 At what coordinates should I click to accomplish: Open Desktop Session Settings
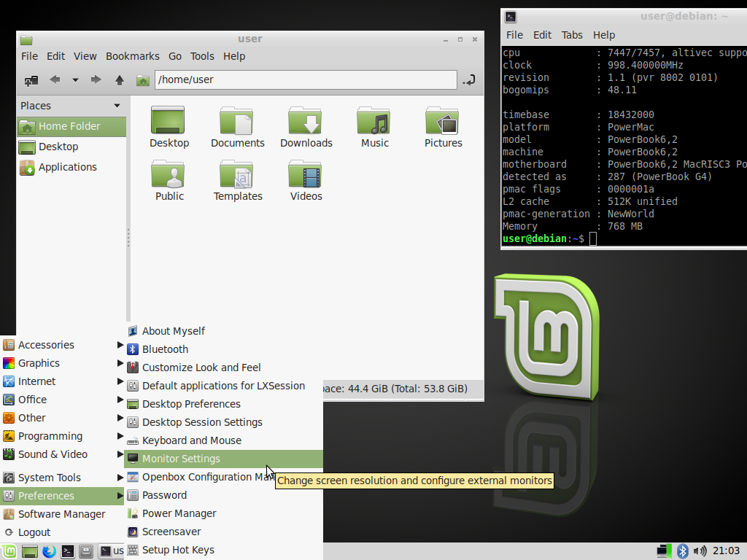(223, 422)
